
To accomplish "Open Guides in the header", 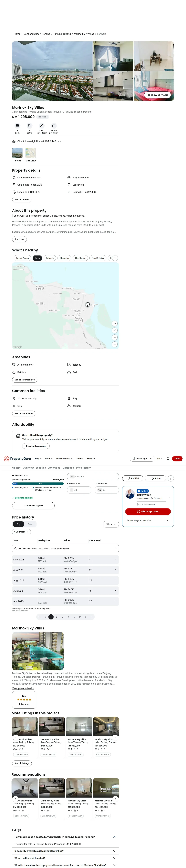I will (x=79, y=459).
